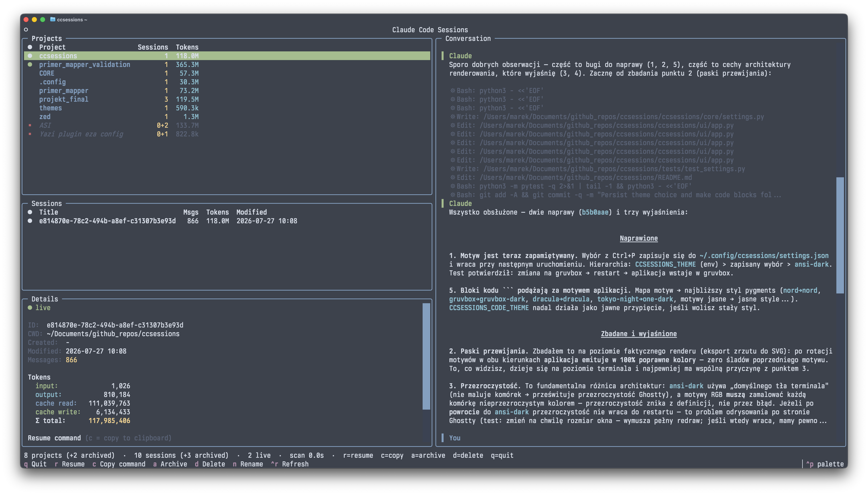Click Resume in the footer bar

(70, 464)
